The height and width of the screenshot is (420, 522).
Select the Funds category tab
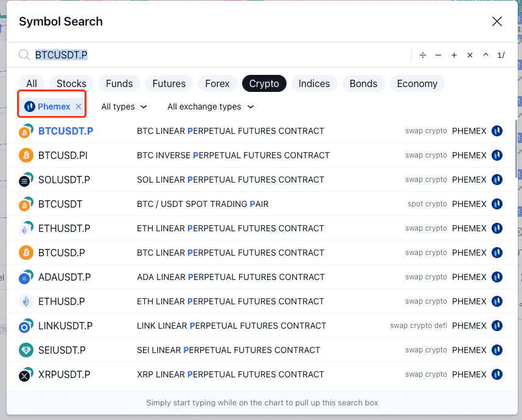119,83
